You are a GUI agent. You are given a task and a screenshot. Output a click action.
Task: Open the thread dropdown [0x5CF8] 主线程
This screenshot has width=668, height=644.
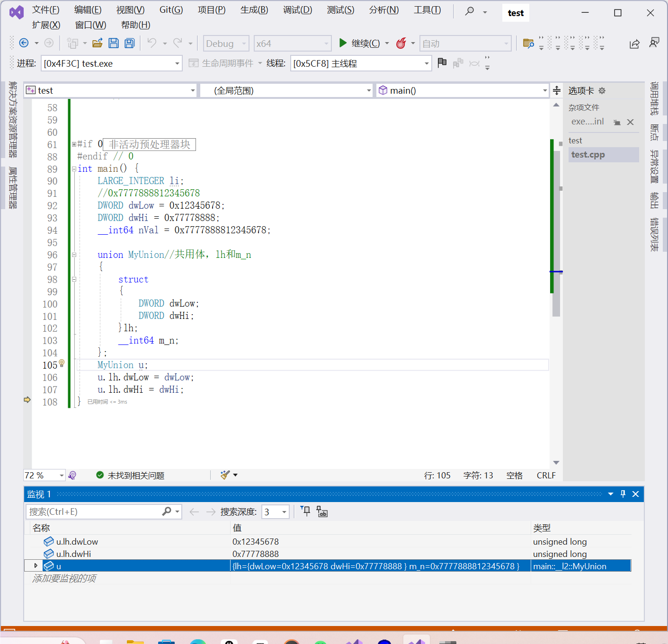click(427, 63)
